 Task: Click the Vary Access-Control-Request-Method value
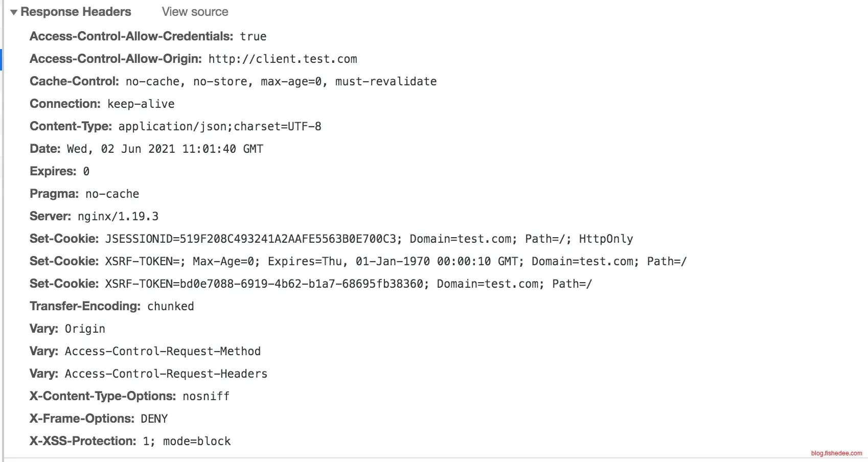163,351
